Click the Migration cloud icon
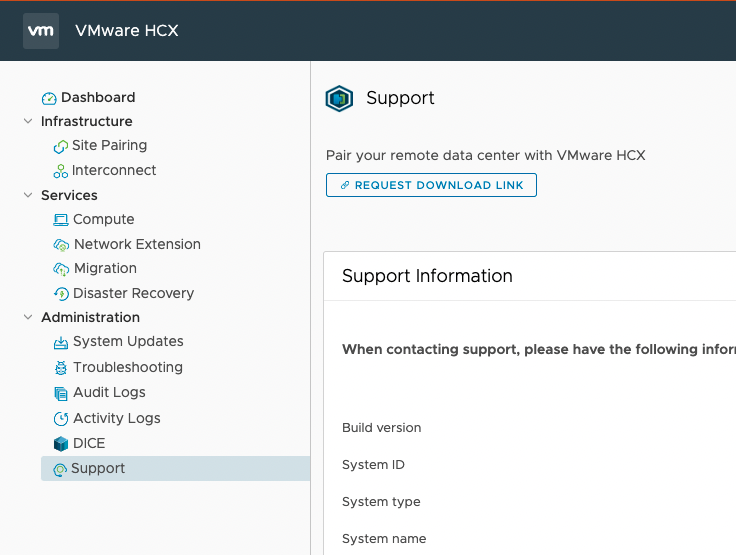The image size is (736, 555). click(61, 269)
